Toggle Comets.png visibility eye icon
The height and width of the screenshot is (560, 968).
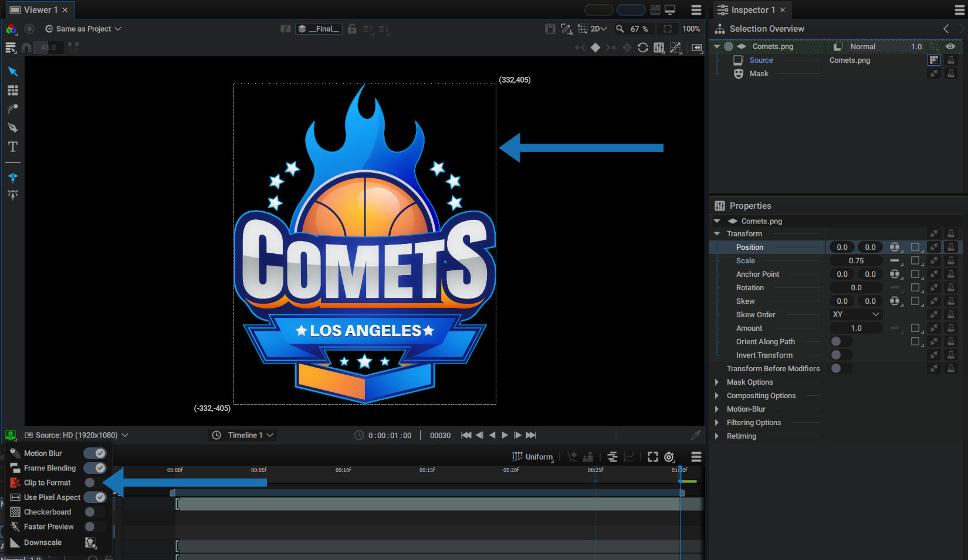950,46
